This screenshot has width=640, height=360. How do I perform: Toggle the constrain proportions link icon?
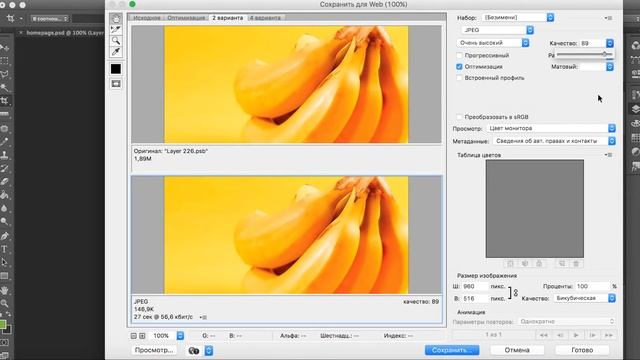pos(516,293)
